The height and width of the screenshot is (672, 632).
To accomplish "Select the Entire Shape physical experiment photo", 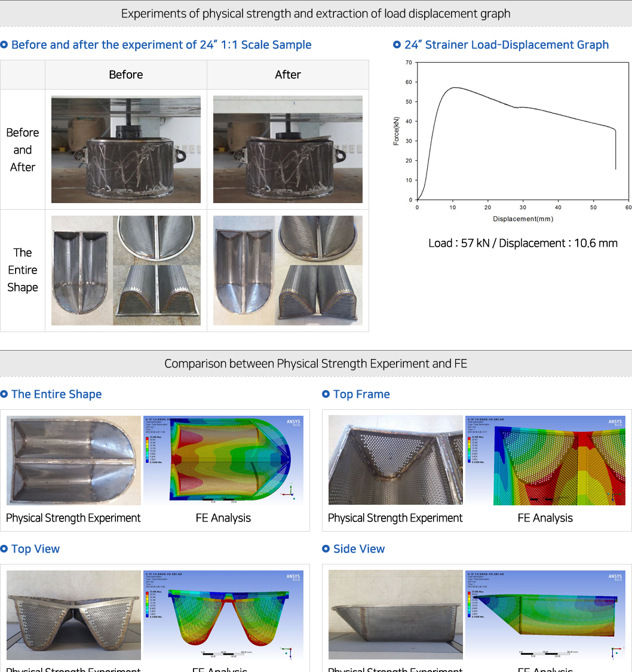I will (x=73, y=461).
